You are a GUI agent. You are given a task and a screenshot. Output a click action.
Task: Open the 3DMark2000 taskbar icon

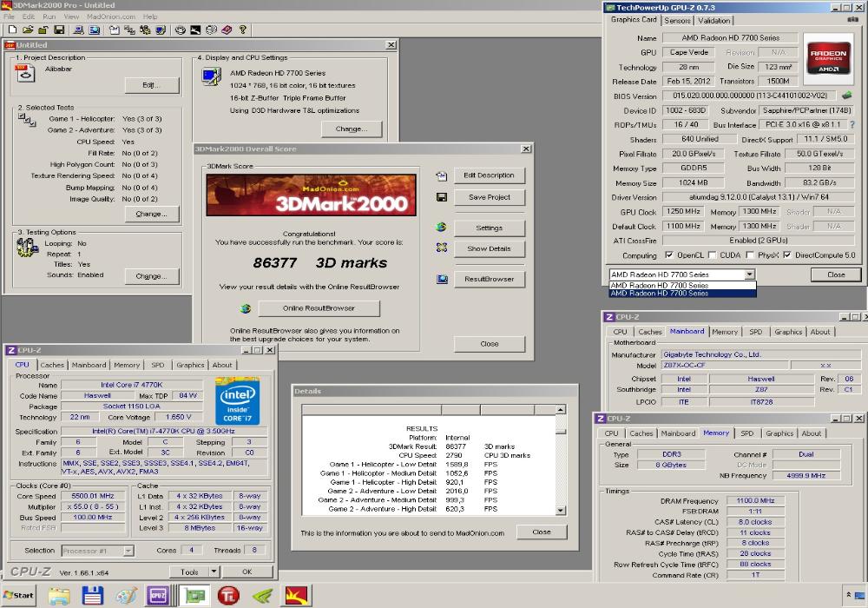click(296, 595)
